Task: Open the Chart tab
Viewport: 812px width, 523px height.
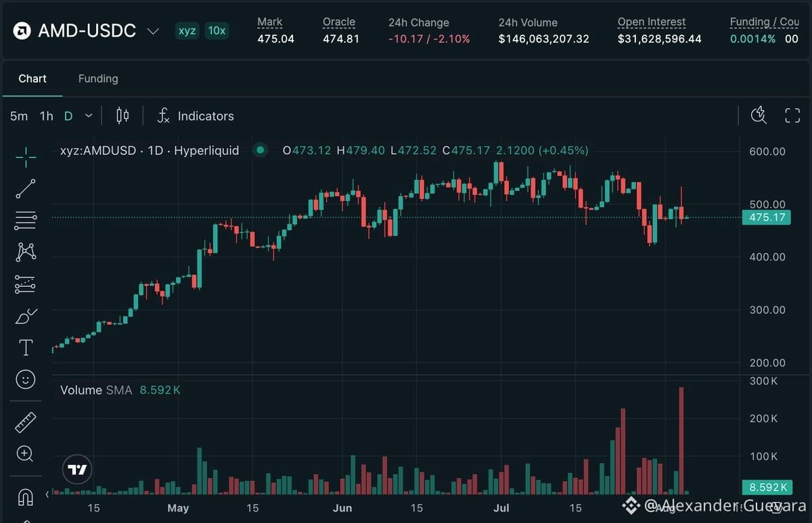Action: click(x=32, y=78)
